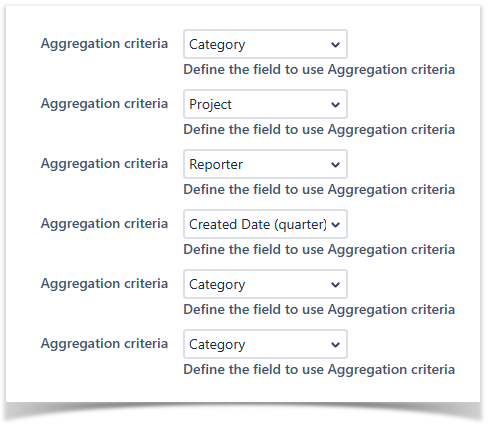Click the chevron arrow in the Project dropdown

pos(335,105)
